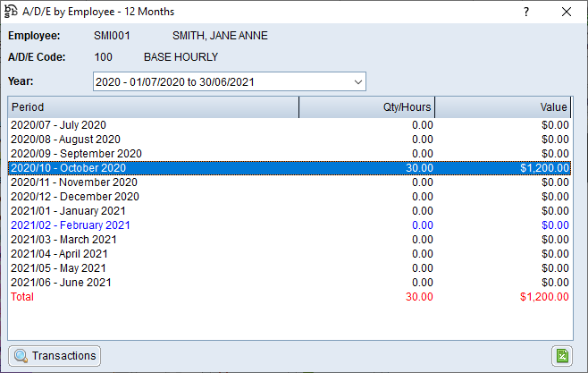Click the Excel export icon
588x373 pixels.
tap(562, 355)
